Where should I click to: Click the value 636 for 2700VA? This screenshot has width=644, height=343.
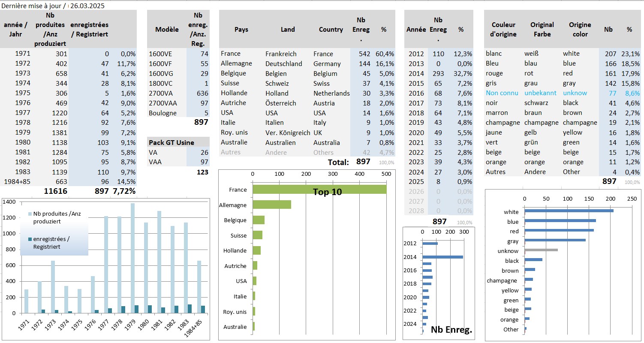point(202,93)
